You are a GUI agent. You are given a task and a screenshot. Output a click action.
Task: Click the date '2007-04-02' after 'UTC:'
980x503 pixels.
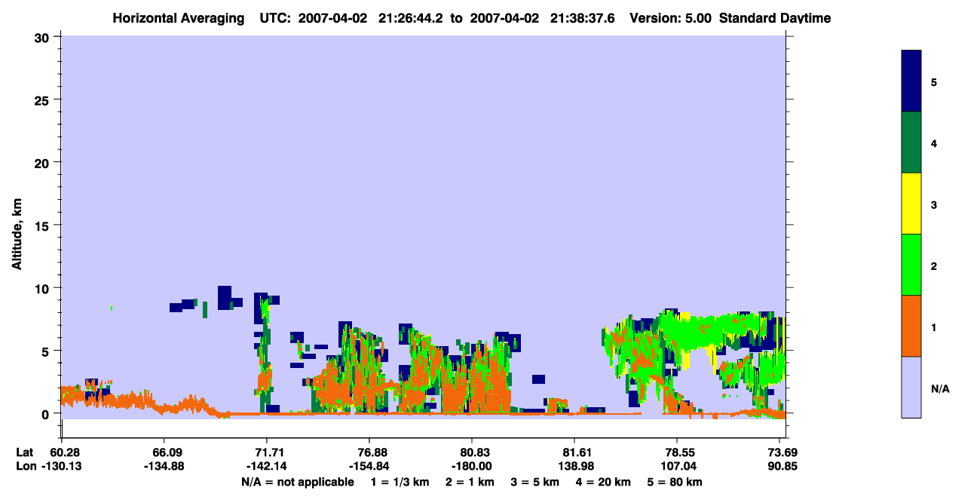pyautogui.click(x=332, y=17)
